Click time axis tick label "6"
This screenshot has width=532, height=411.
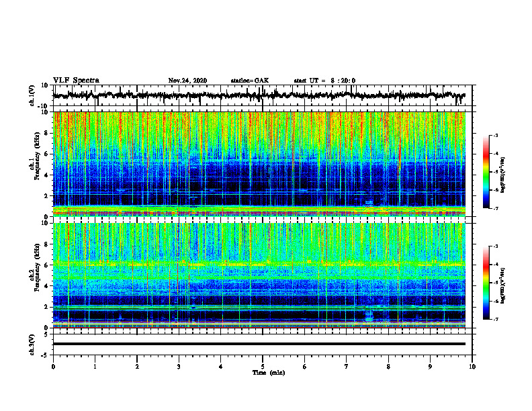305,367
